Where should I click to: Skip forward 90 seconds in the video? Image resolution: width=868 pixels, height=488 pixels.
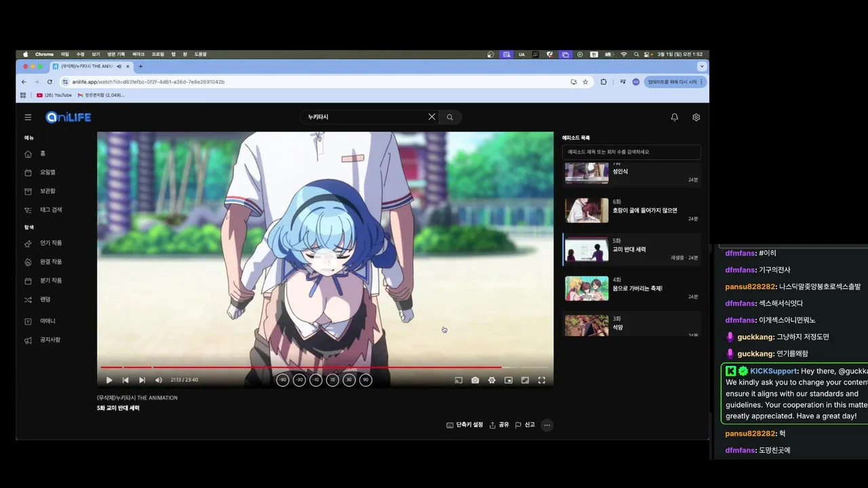[366, 380]
